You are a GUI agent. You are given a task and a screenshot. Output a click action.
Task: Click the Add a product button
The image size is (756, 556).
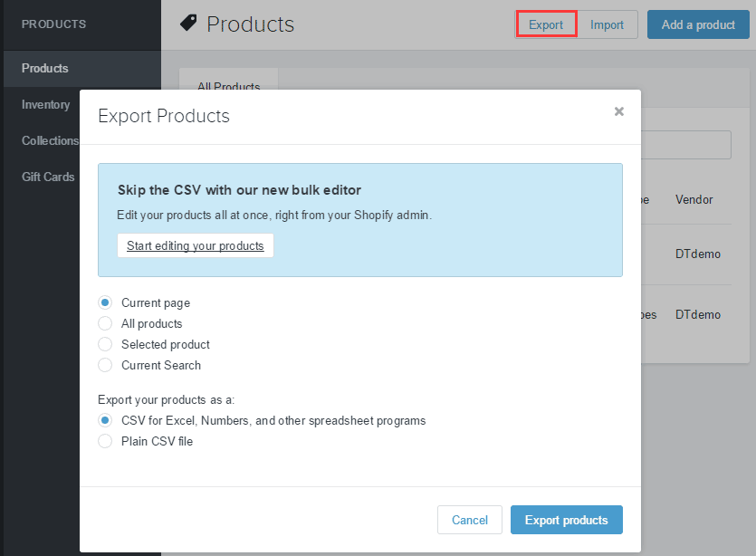tap(697, 24)
